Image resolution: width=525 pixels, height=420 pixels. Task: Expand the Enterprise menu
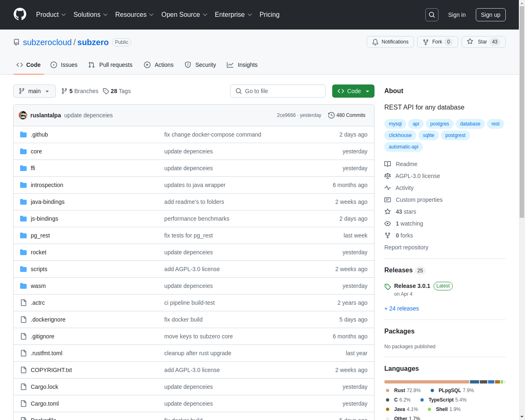[233, 15]
